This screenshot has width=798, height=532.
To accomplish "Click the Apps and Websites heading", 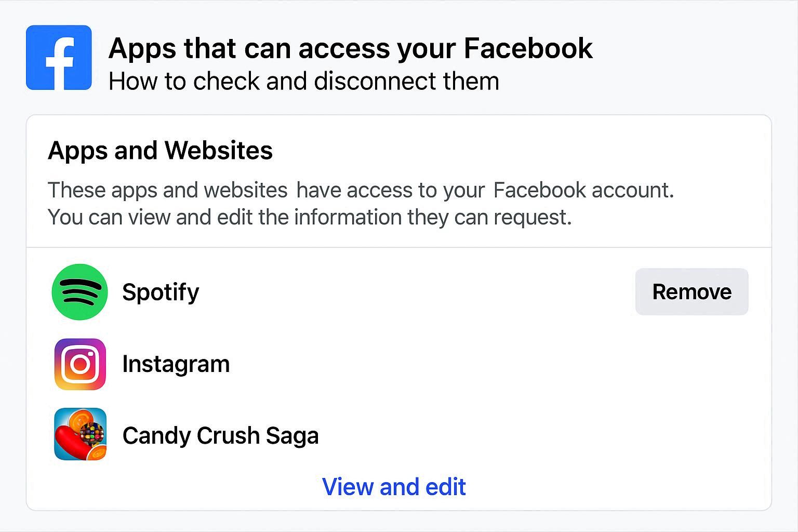I will pyautogui.click(x=160, y=151).
